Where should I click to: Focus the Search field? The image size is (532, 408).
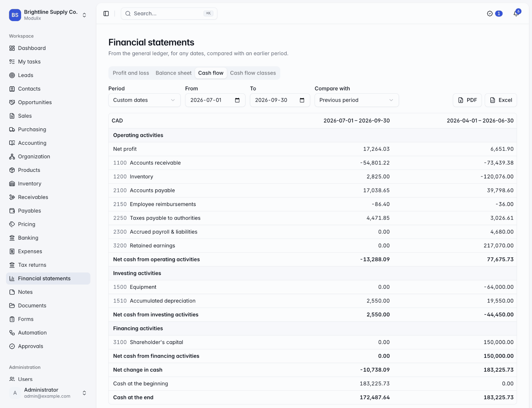click(x=169, y=14)
